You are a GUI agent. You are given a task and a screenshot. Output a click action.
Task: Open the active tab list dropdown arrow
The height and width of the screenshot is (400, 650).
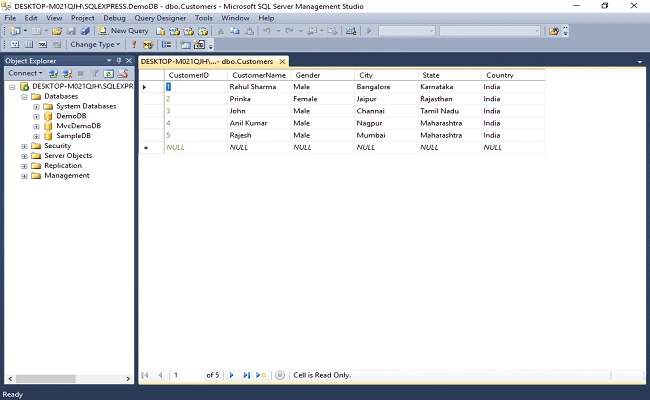click(640, 62)
